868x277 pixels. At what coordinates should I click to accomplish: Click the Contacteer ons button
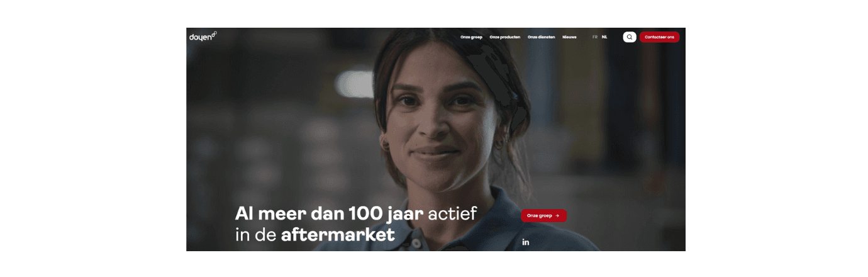pos(659,37)
